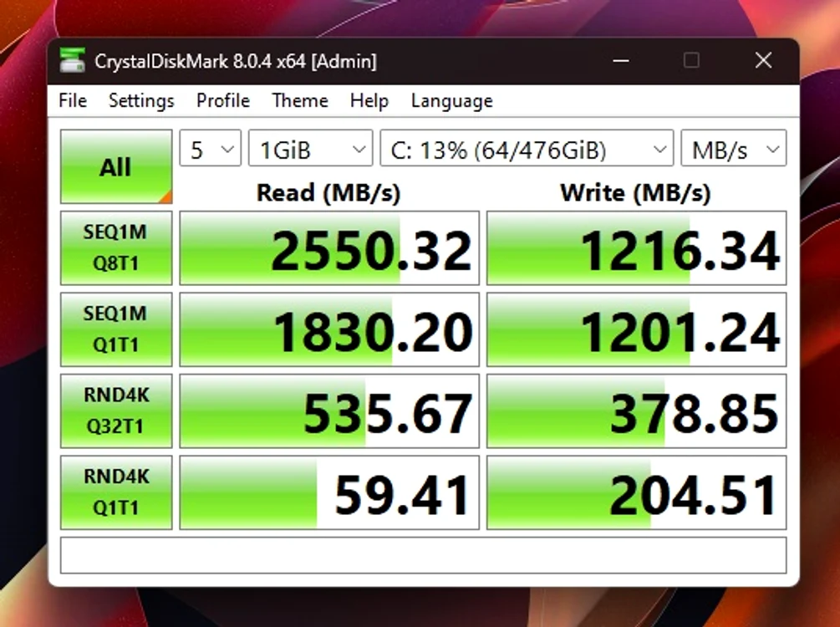Select the 1216.34 write result
The width and height of the screenshot is (840, 627).
click(636, 248)
